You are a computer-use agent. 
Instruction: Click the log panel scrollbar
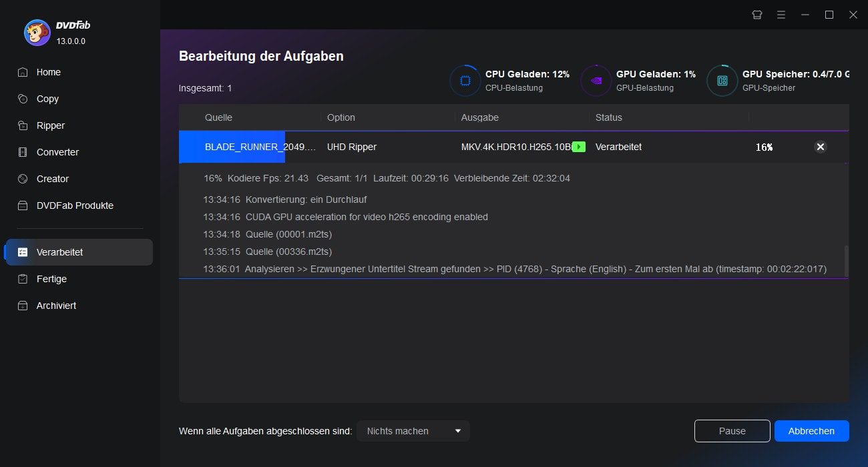(847, 260)
